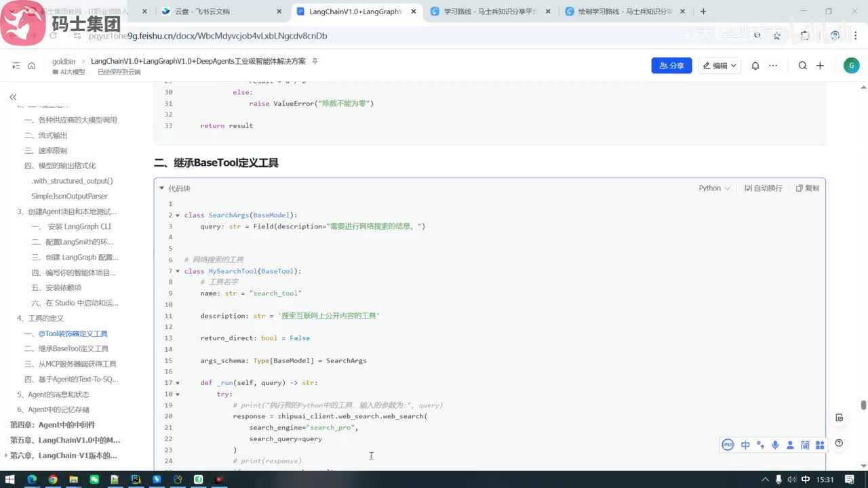Open 第五章、LangChainV1.0 outline entry
Viewport: 868px width, 488px height.
[64, 440]
